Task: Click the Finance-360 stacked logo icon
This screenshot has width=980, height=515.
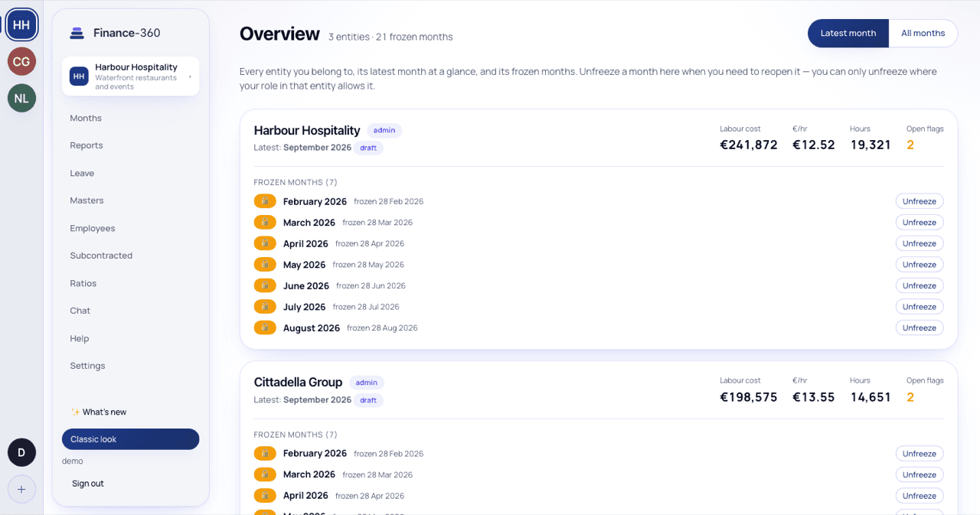Action: pos(77,33)
